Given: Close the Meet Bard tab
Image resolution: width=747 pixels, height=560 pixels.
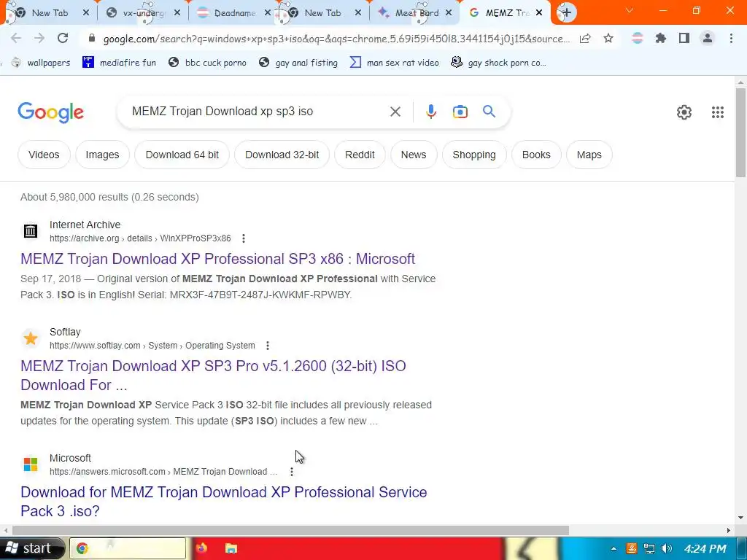Looking at the screenshot, I should [449, 13].
